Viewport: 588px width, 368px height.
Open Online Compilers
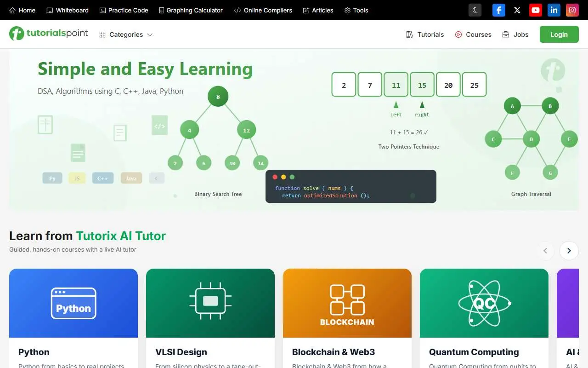[x=263, y=10]
